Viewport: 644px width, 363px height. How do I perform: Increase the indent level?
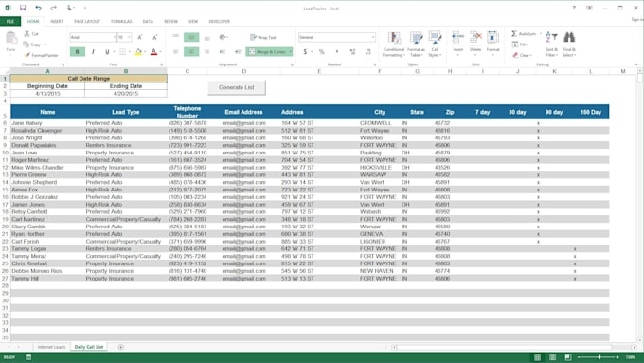click(x=238, y=52)
